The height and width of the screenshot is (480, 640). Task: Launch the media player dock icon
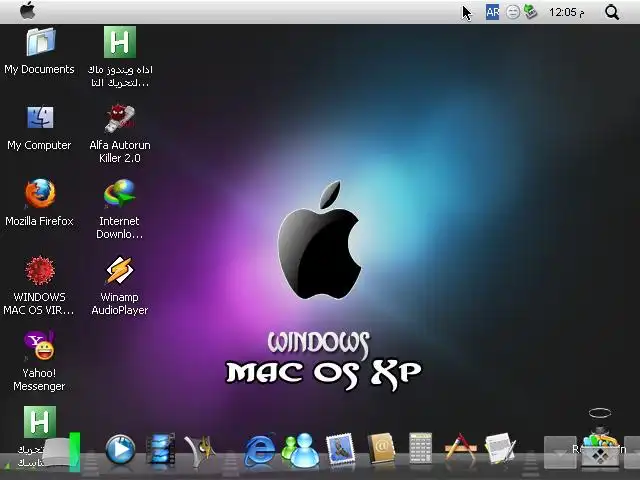[120, 450]
